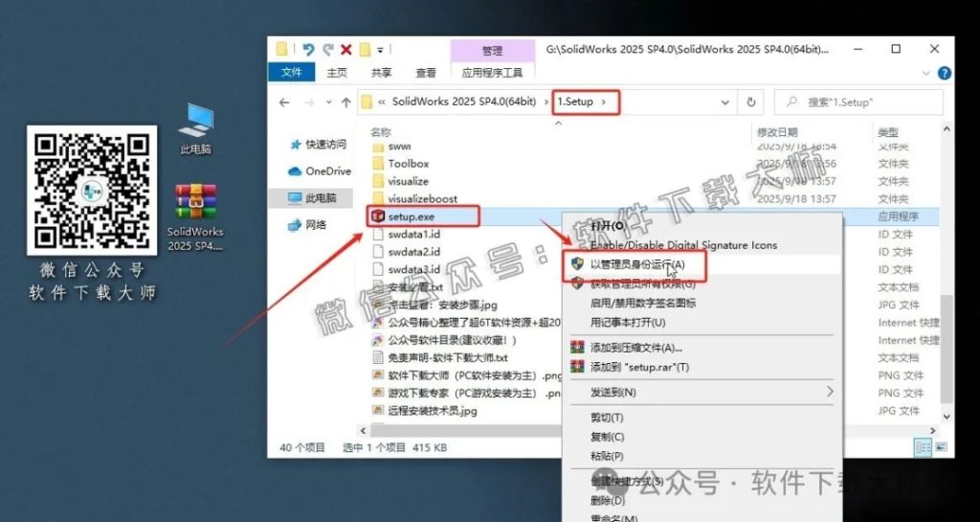
Task: Sort by the 名称 column header
Action: [381, 132]
